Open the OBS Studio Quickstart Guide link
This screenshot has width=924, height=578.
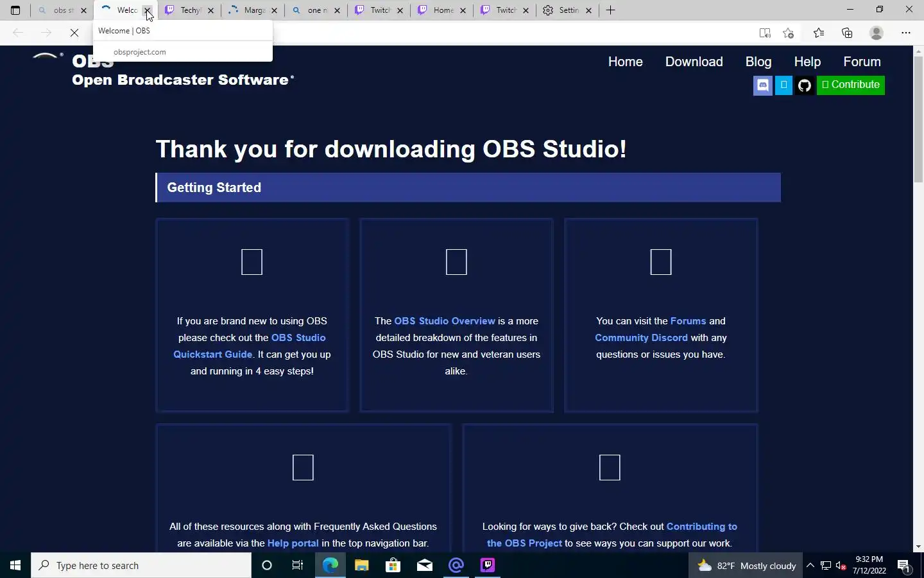tap(250, 346)
